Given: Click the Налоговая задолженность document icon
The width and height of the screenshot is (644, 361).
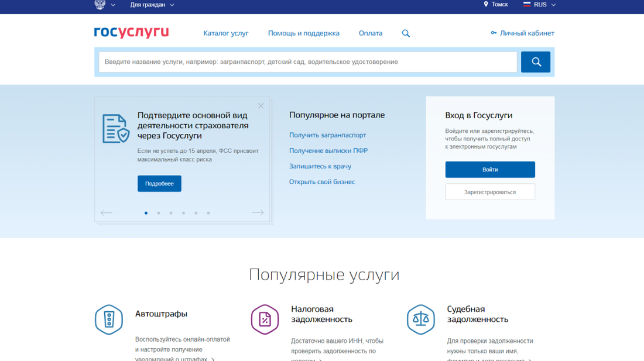Looking at the screenshot, I should [265, 319].
